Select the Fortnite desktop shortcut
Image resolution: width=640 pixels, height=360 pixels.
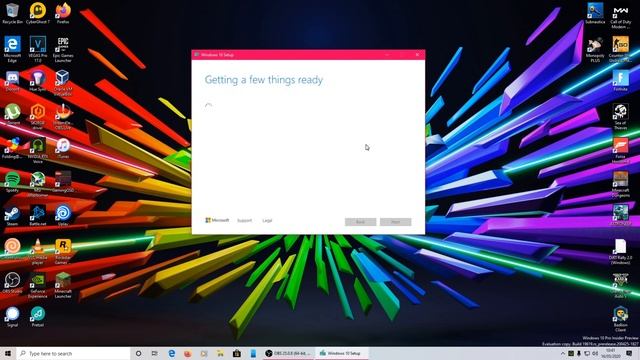click(x=620, y=81)
